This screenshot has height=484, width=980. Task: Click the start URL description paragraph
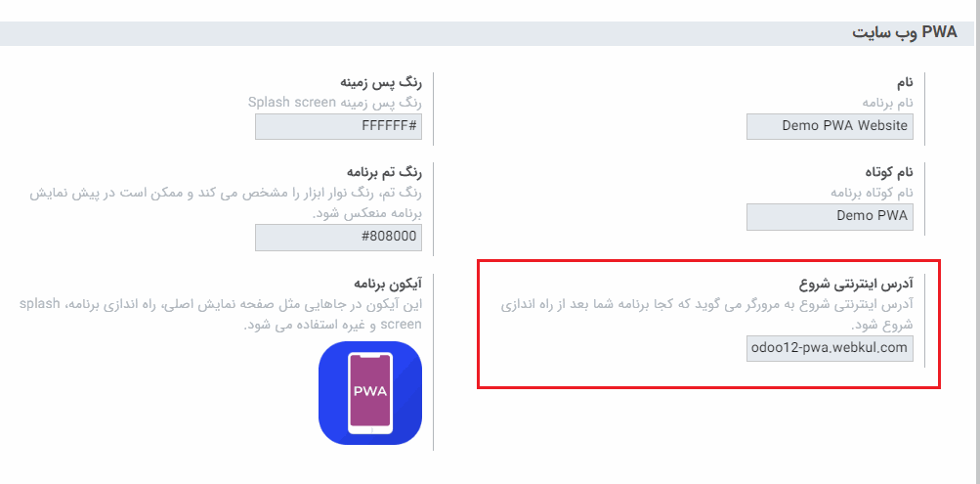707,315
